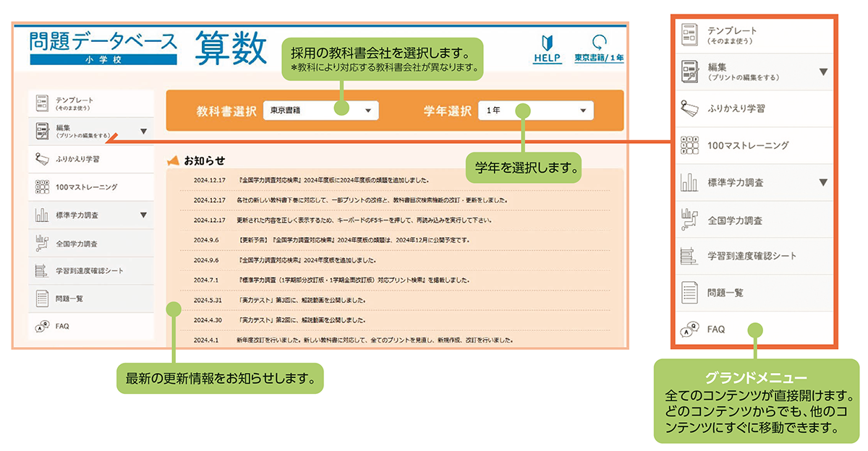Expand the 編集 submenu arrow in left sidebar

click(143, 132)
